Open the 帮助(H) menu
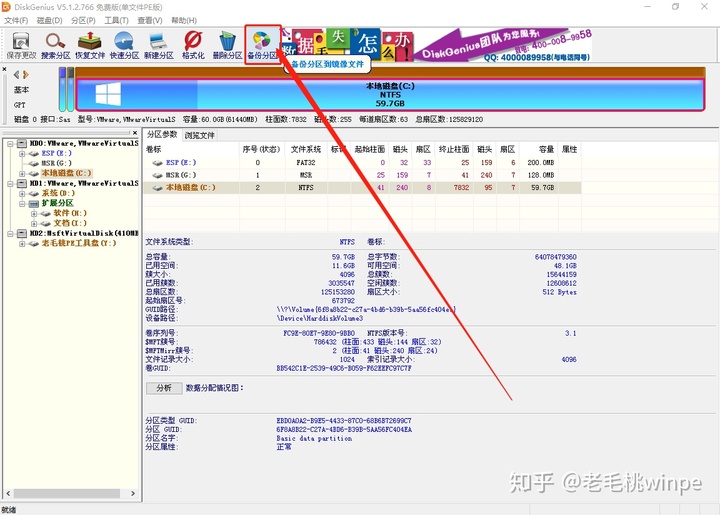720x515 pixels. pos(184,20)
